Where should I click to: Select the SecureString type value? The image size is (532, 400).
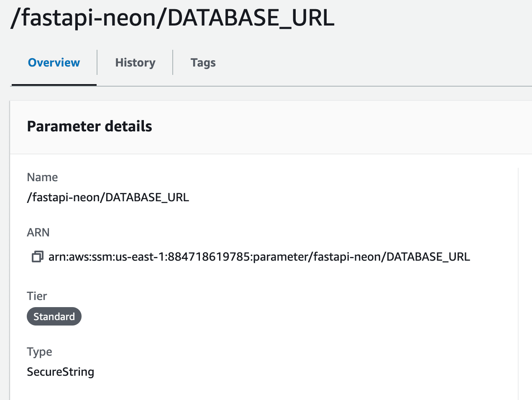pyautogui.click(x=60, y=372)
